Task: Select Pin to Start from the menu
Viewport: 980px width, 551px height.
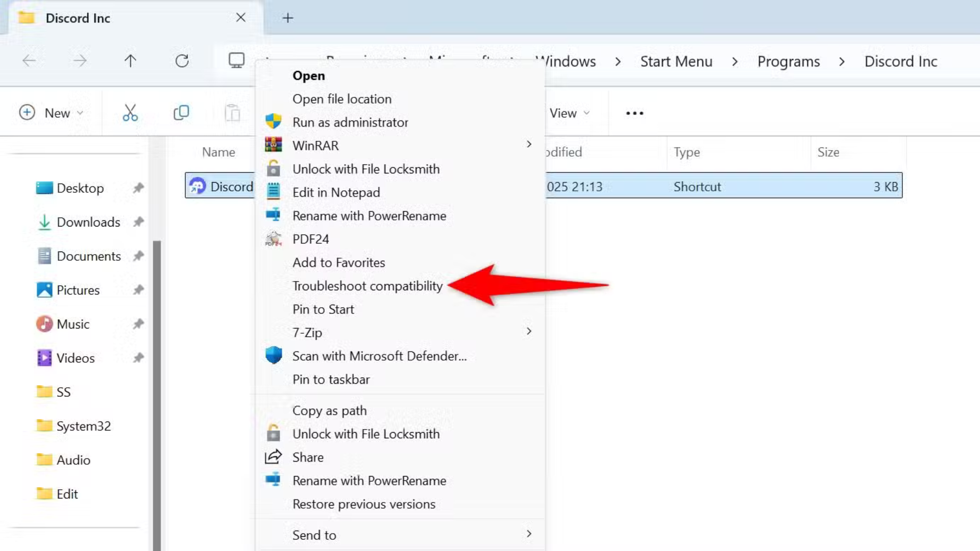Action: (x=323, y=309)
